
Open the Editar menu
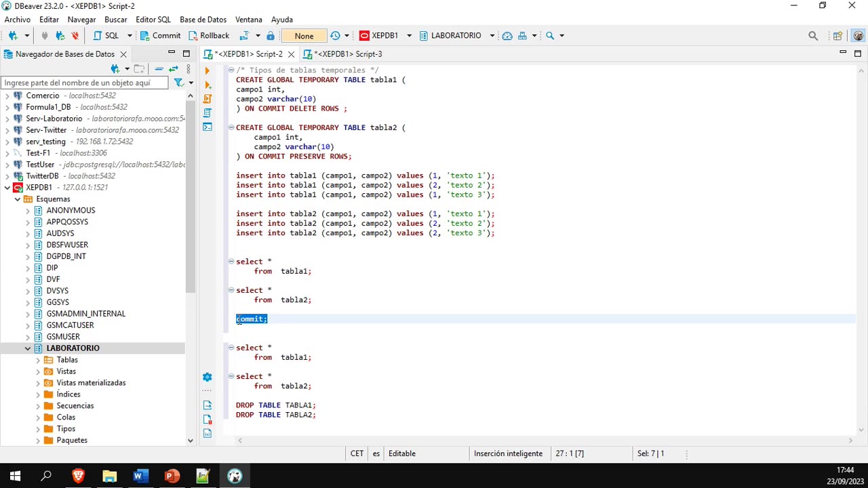coord(49,20)
